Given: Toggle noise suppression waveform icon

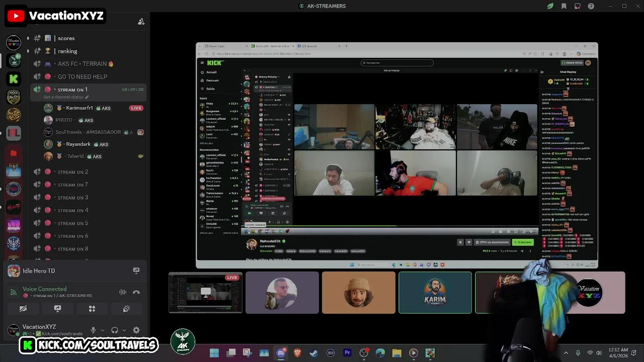Looking at the screenshot, I should click(122, 292).
